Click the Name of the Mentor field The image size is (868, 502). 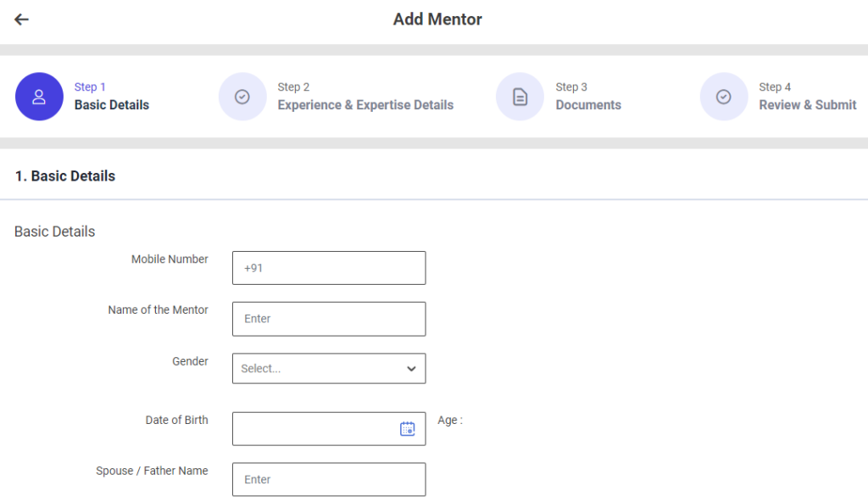point(329,319)
